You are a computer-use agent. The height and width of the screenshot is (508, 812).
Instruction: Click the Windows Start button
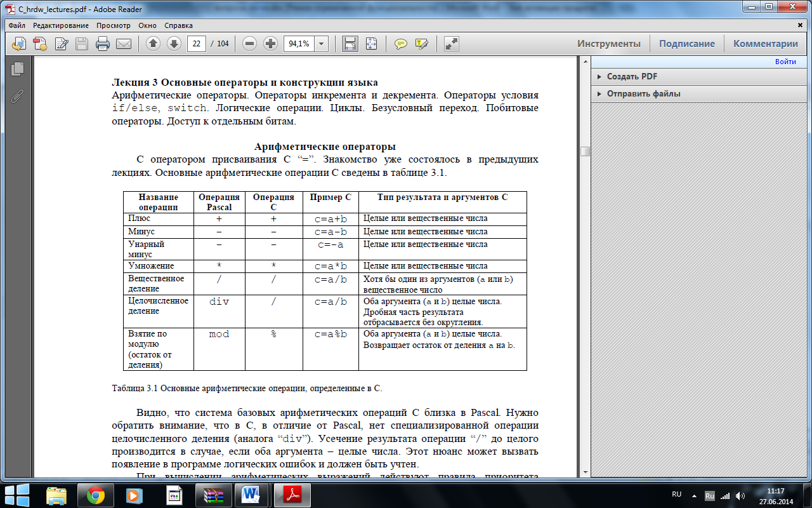(x=16, y=494)
